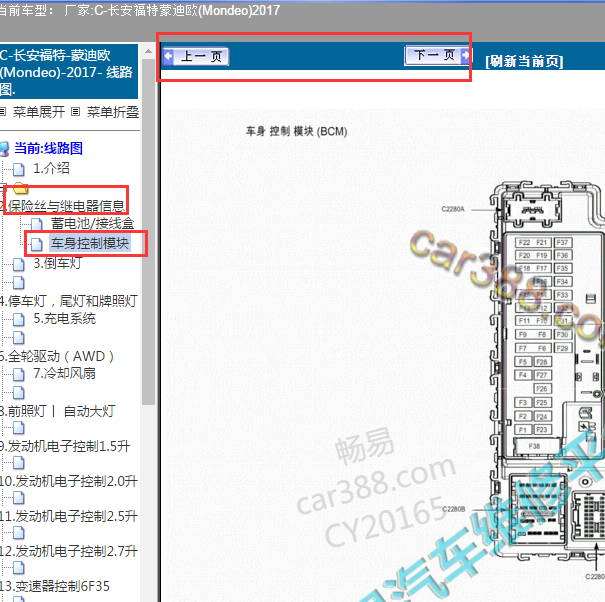605x602 pixels.
Task: Click the page icon above 13.变速器控制6F35
Action: pyautogui.click(x=19, y=568)
